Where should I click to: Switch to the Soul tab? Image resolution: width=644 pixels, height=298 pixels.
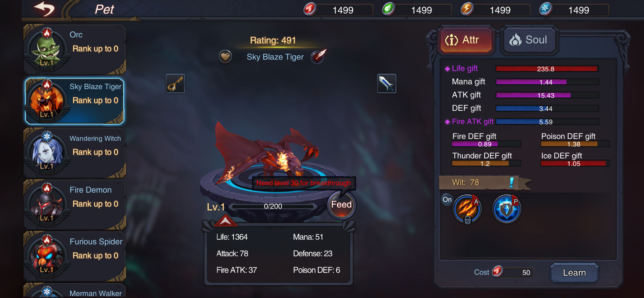pos(529,40)
